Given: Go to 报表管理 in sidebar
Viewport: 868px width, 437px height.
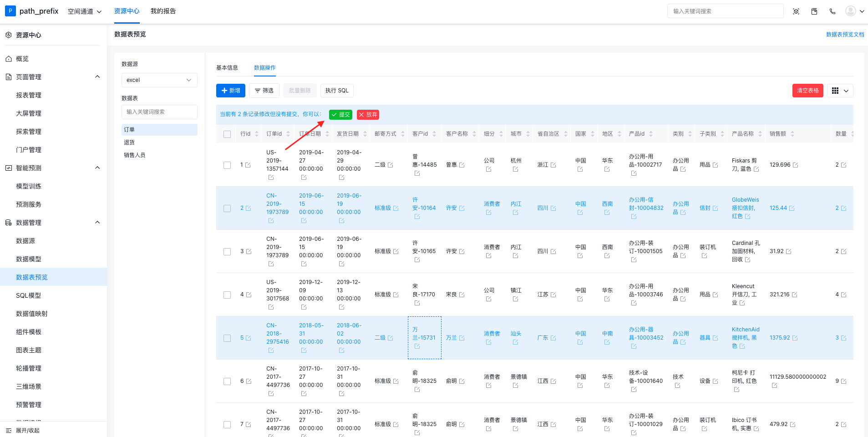Looking at the screenshot, I should 29,95.
